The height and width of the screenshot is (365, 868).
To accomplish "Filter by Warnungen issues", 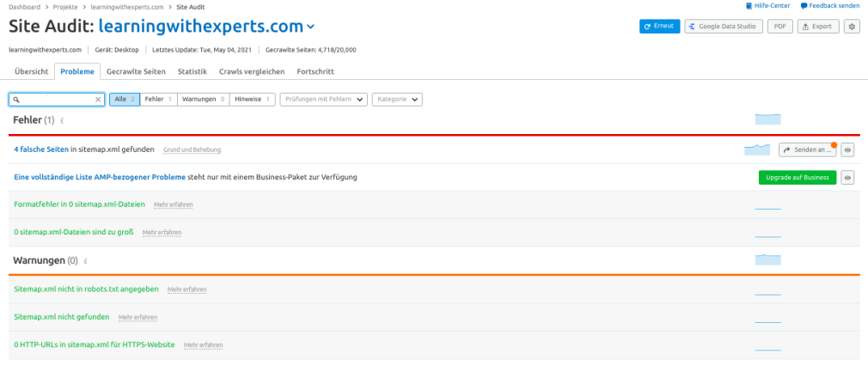I will [203, 100].
